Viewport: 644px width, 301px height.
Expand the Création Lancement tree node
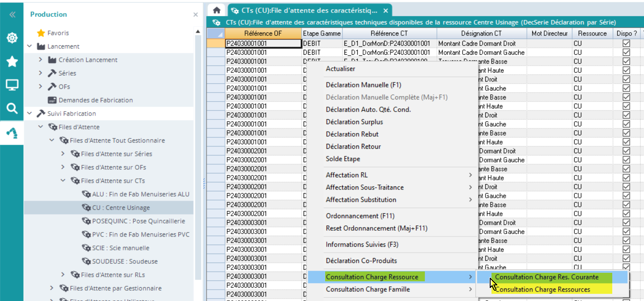pyautogui.click(x=41, y=60)
